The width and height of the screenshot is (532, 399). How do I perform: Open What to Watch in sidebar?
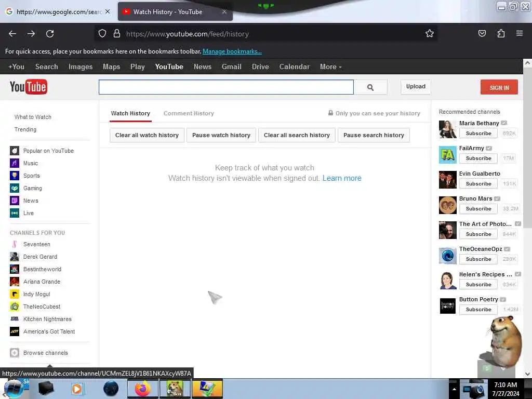[x=33, y=117]
